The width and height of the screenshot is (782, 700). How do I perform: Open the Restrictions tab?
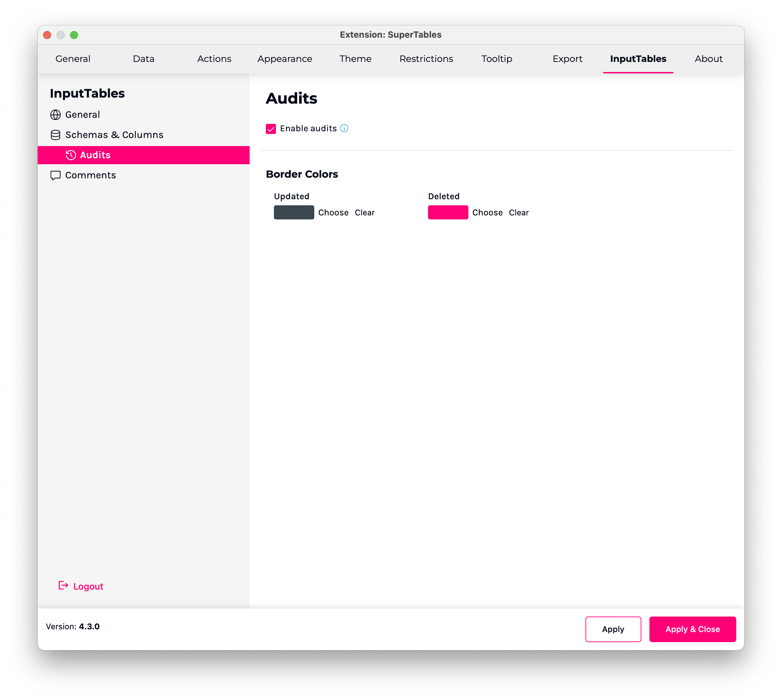pos(426,59)
